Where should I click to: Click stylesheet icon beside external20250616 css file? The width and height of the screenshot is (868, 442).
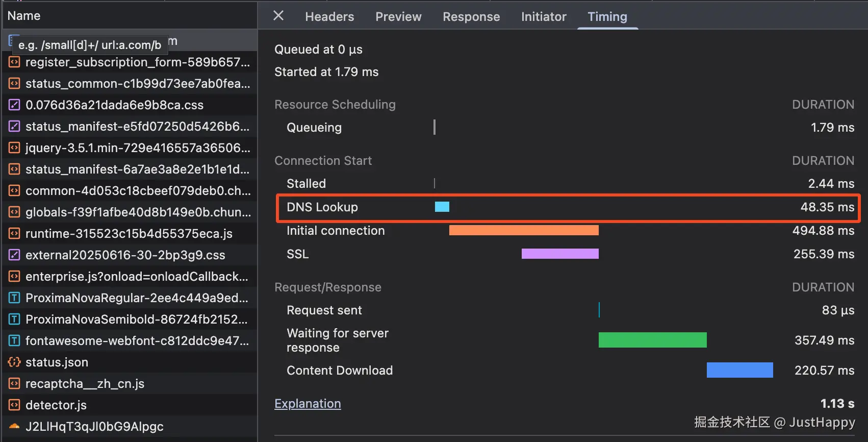tap(14, 255)
